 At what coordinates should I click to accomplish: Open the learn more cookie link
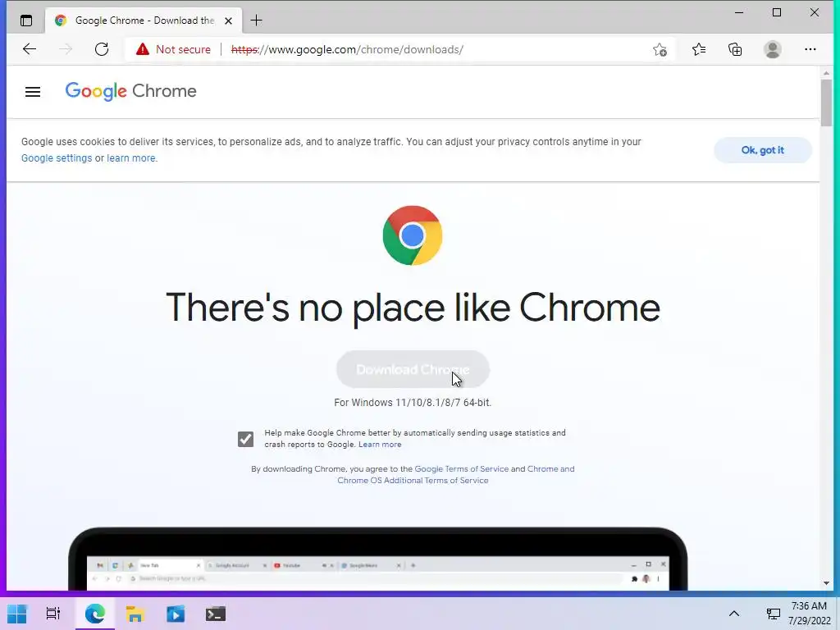(x=131, y=158)
